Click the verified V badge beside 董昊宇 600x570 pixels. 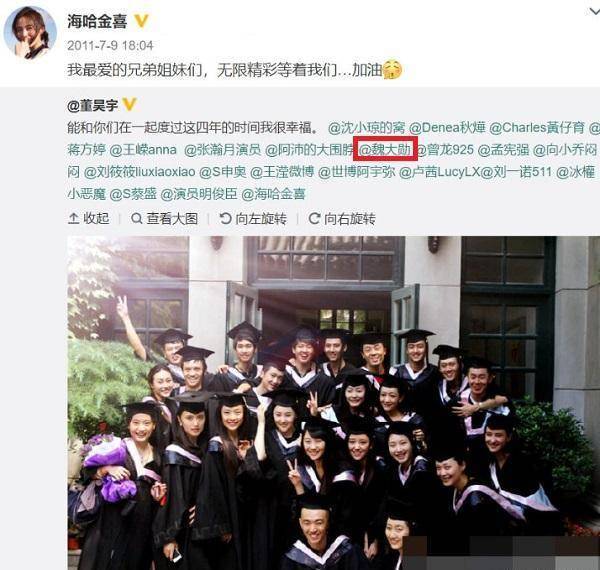(x=129, y=104)
